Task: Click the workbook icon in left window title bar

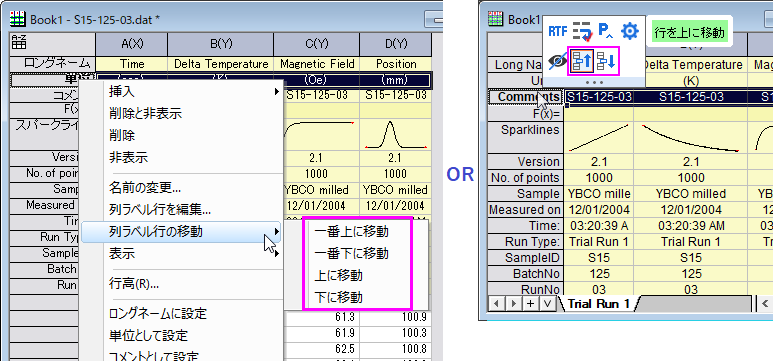Action: pyautogui.click(x=18, y=19)
